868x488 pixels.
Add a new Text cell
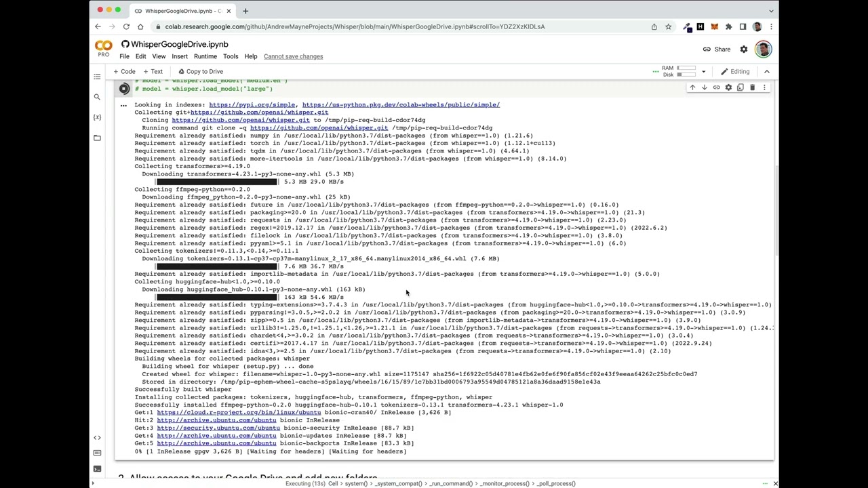coord(153,71)
